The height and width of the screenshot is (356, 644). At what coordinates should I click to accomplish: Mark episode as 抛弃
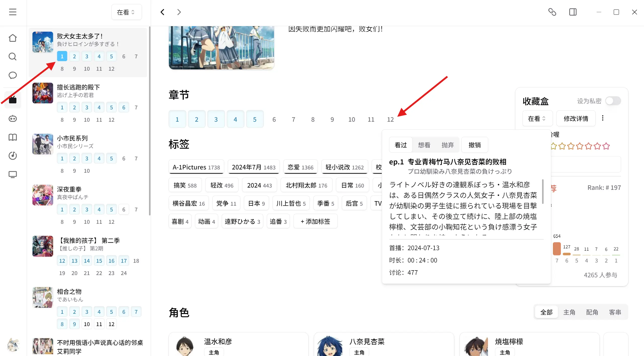click(x=447, y=145)
